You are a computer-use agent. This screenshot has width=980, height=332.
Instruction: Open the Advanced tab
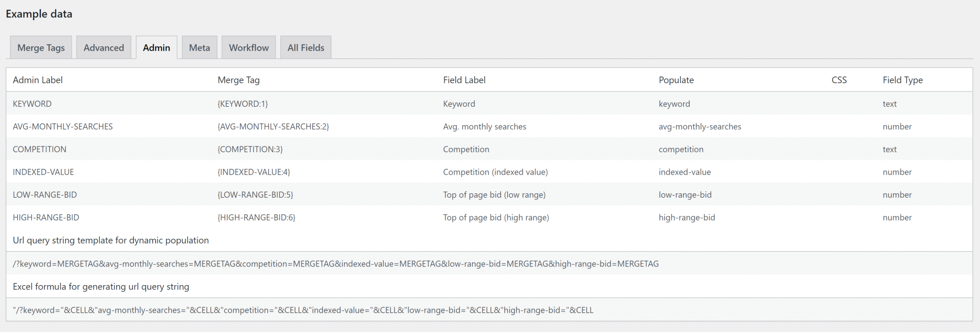103,48
